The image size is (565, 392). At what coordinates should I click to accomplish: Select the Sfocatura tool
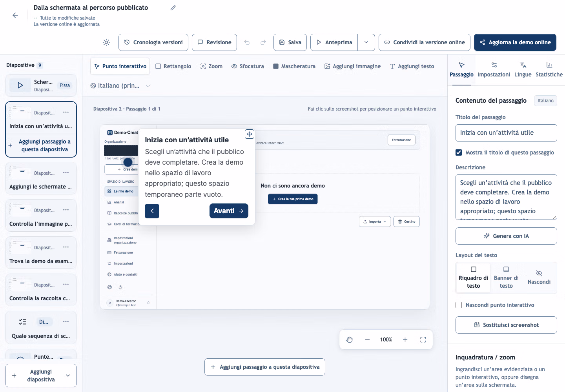[248, 66]
